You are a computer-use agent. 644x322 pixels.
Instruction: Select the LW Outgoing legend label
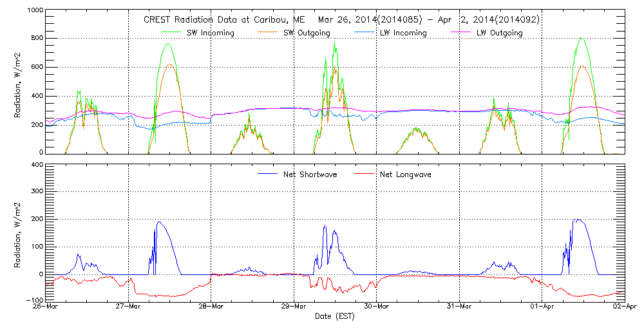[x=499, y=33]
